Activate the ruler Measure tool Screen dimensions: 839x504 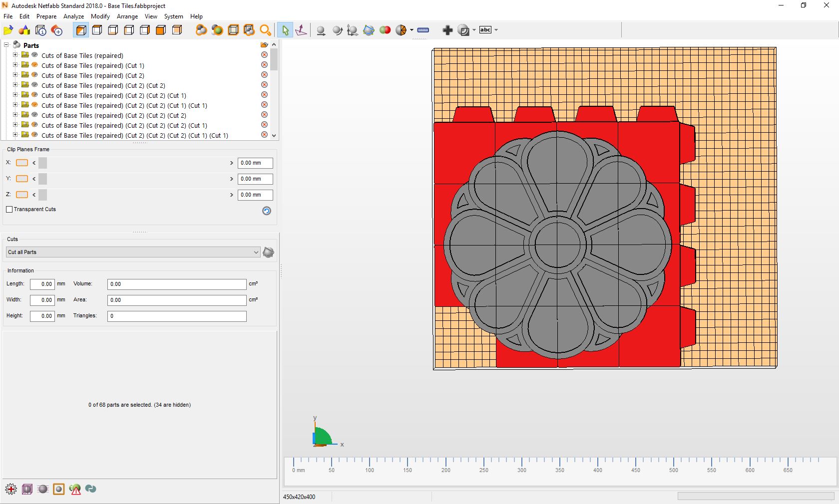click(x=422, y=30)
